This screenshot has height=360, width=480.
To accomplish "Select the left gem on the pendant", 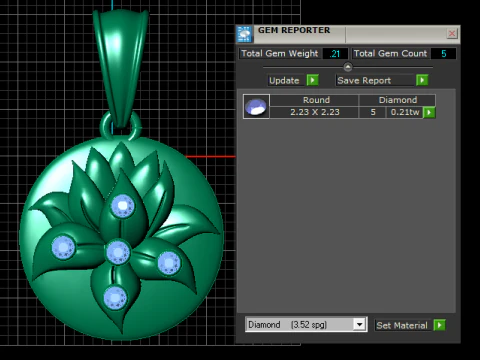I will point(63,247).
